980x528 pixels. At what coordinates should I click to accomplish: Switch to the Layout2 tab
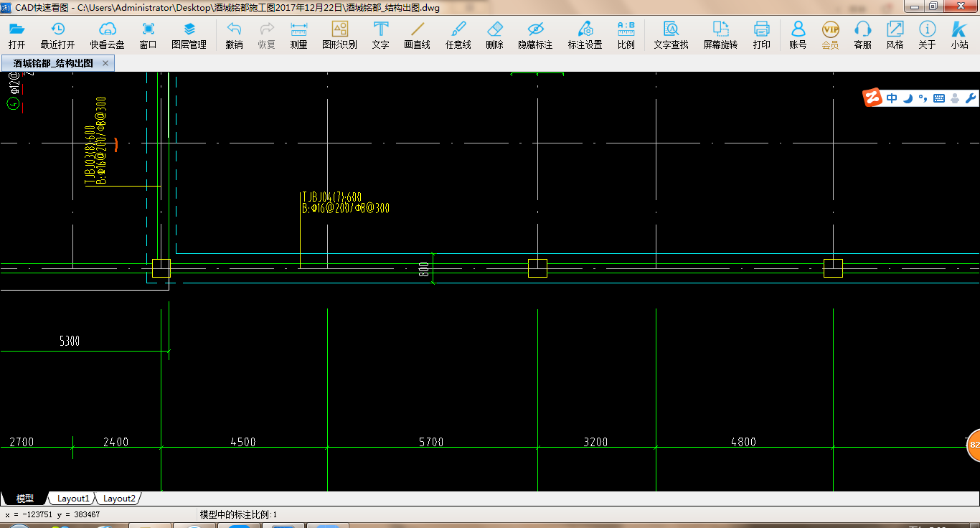[x=119, y=499]
